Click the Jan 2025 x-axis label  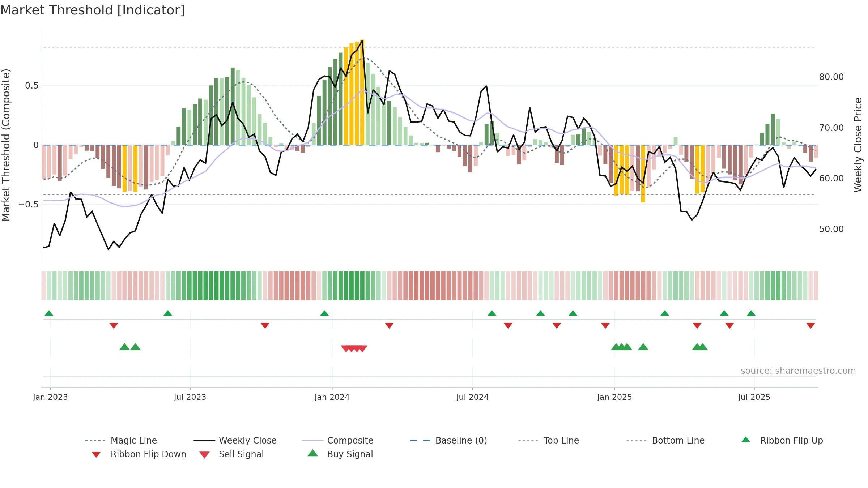tap(614, 397)
